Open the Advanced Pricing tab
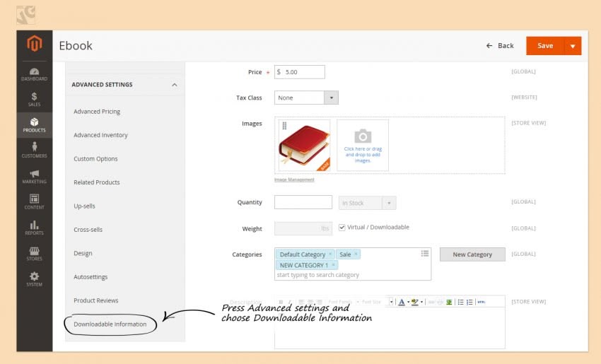This screenshot has width=601, height=364. click(x=97, y=112)
